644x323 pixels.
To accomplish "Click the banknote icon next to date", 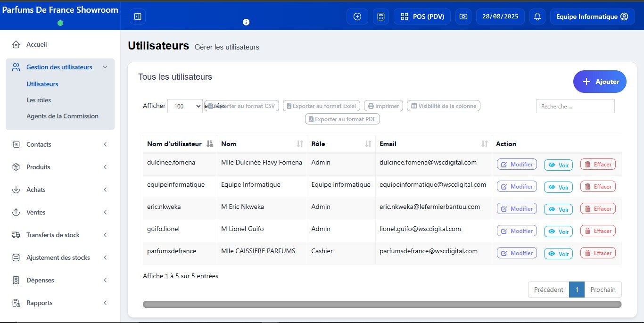I will (463, 17).
